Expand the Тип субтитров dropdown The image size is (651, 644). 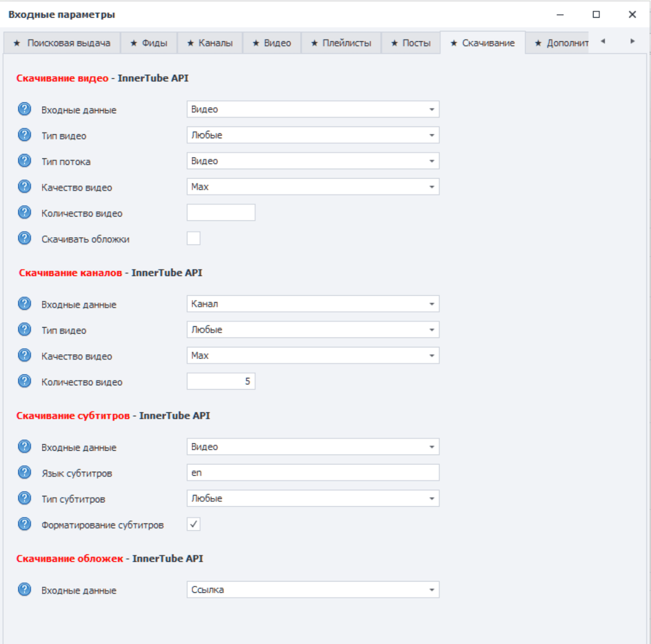[x=313, y=498]
